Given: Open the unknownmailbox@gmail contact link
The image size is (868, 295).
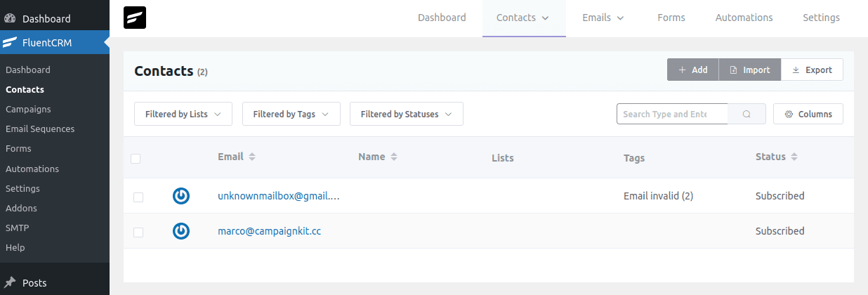Looking at the screenshot, I should click(279, 196).
